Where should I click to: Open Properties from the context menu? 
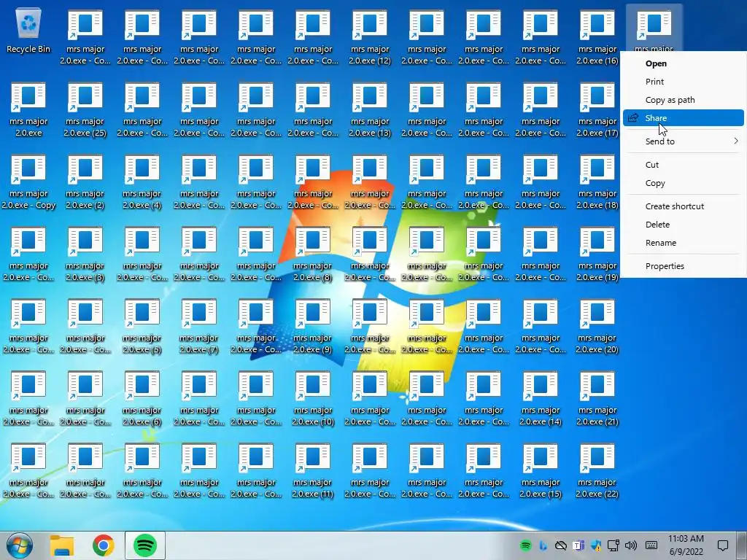(684, 265)
